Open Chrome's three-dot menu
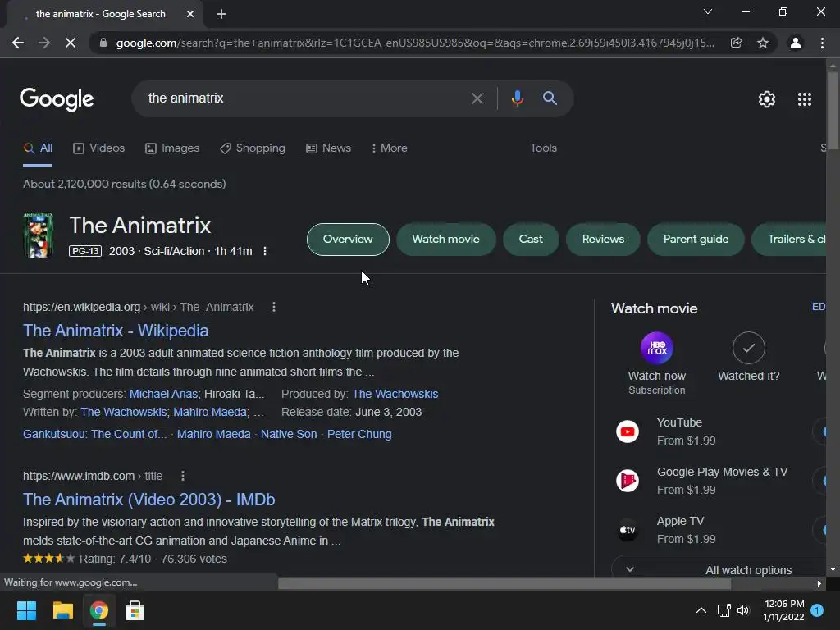 click(822, 43)
